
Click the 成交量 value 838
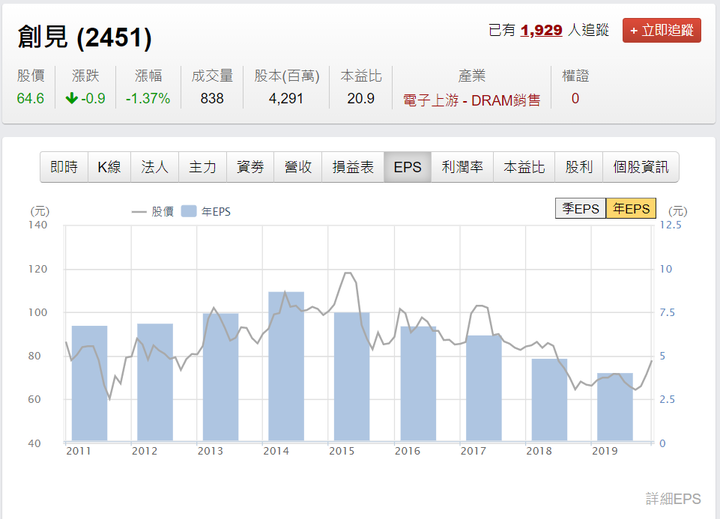[x=212, y=98]
